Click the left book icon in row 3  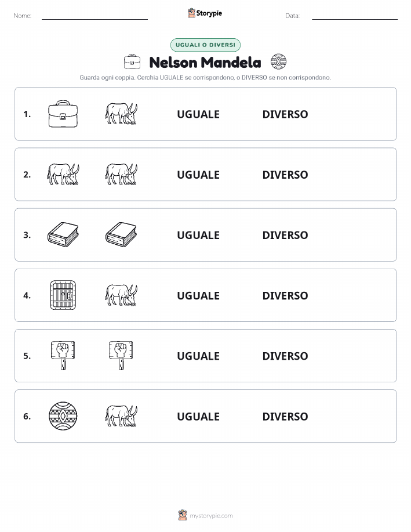coord(63,234)
